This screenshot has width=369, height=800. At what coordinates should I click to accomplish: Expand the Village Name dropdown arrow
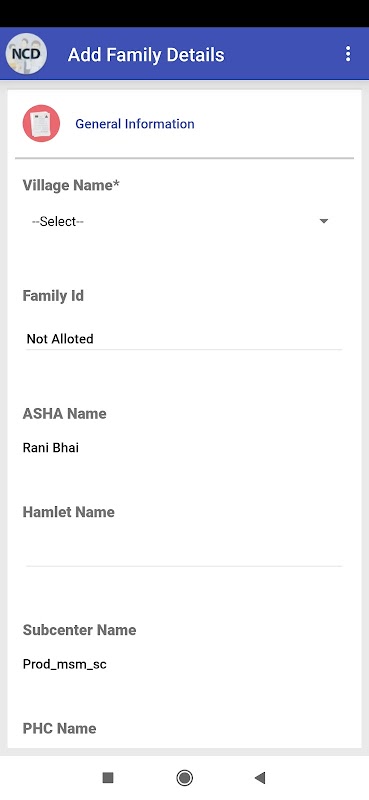pyautogui.click(x=324, y=221)
